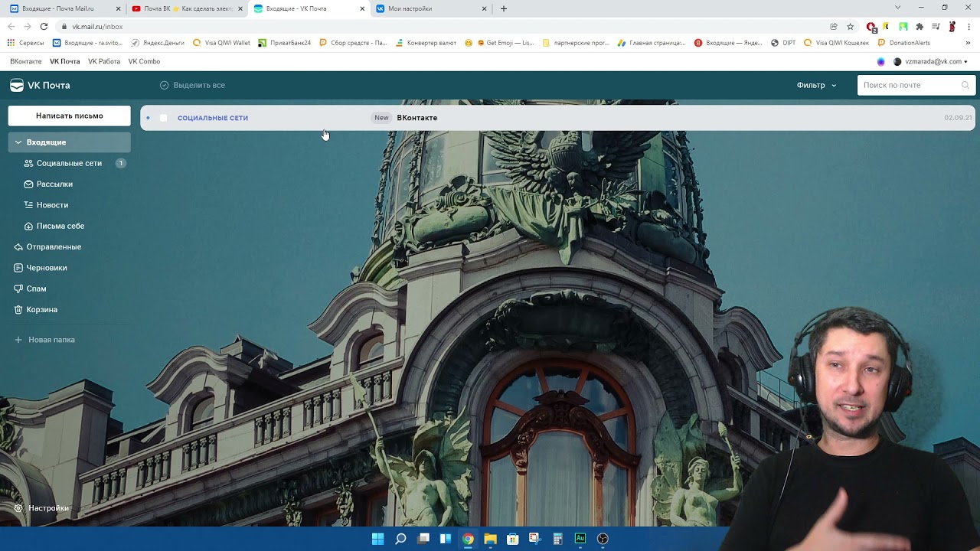This screenshot has height=551, width=980.
Task: Switch to the Мои настройки tab
Action: [431, 8]
